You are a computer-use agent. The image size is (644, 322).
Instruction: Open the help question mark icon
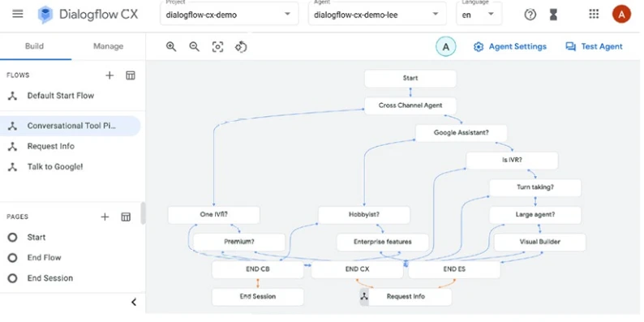(x=530, y=15)
